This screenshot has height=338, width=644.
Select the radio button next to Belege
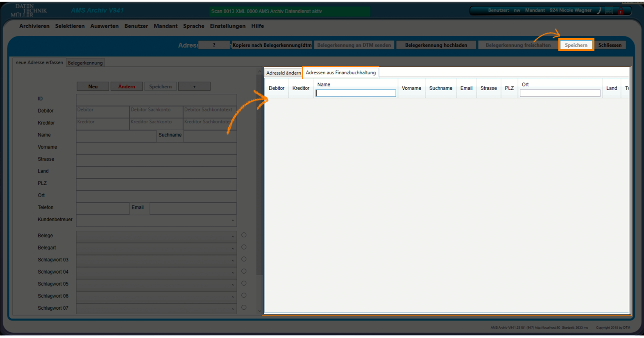click(x=244, y=235)
